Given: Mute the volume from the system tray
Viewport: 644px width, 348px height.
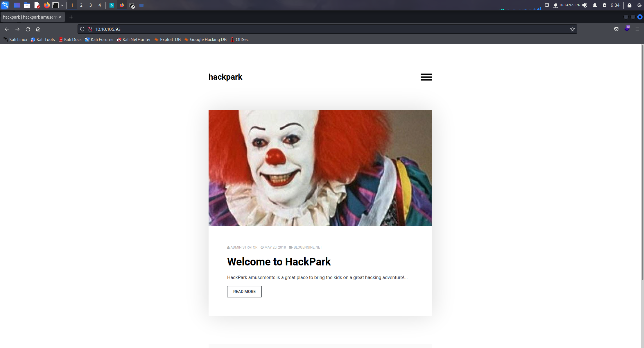Looking at the screenshot, I should tap(585, 5).
